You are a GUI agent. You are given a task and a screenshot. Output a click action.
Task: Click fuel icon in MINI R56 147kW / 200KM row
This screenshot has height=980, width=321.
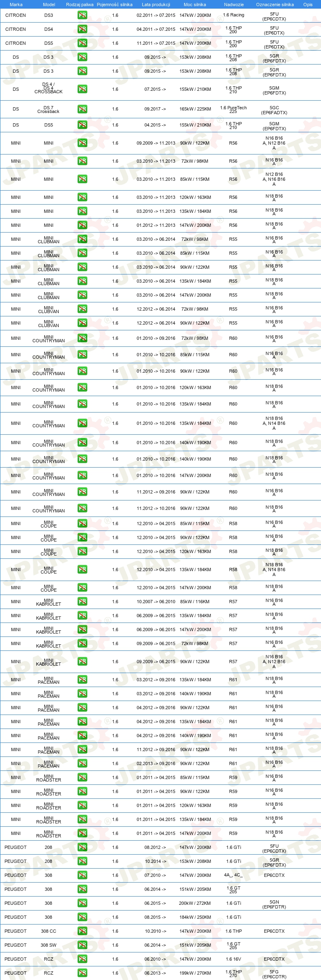pos(82,225)
